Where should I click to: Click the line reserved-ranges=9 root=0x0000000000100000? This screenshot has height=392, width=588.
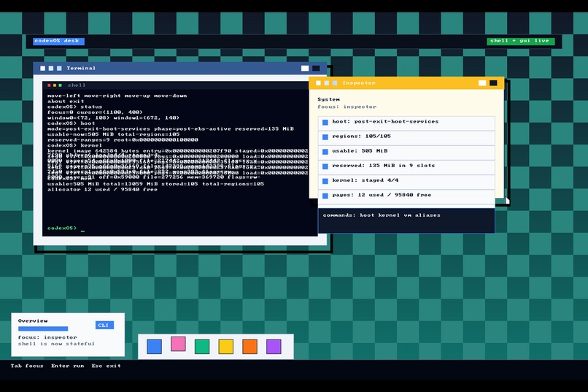123,140
